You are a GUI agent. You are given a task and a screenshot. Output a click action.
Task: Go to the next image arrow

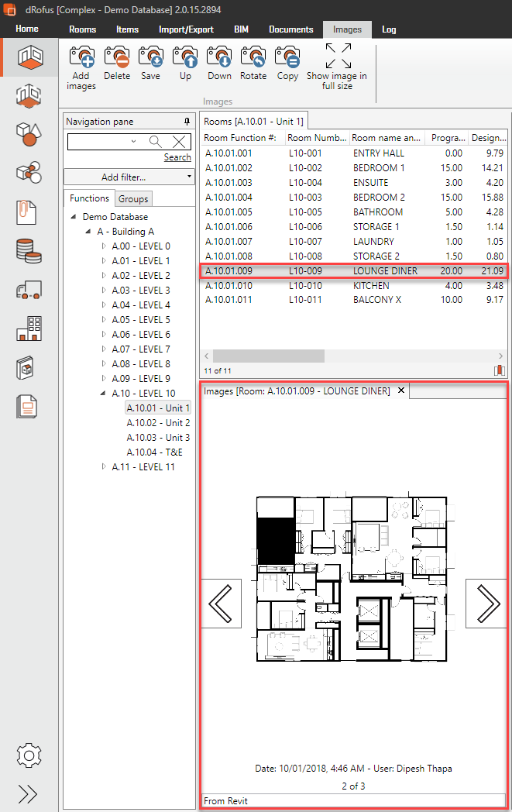coord(486,603)
